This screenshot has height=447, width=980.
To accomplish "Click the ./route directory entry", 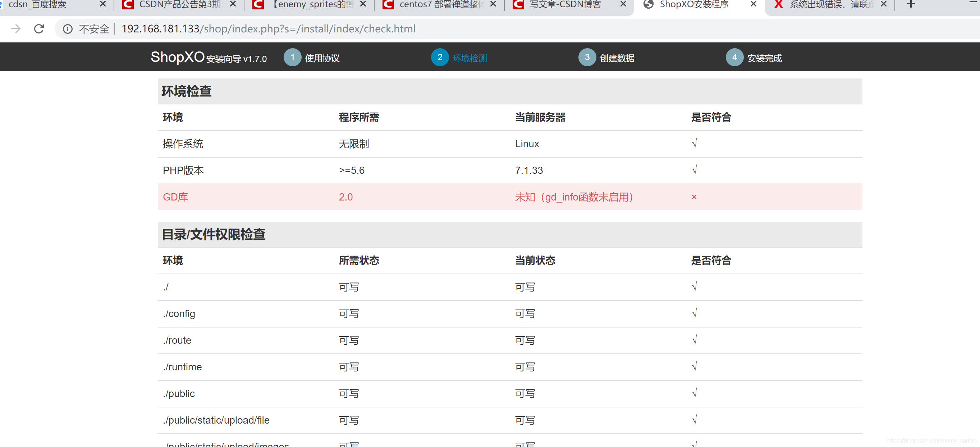I will click(177, 340).
